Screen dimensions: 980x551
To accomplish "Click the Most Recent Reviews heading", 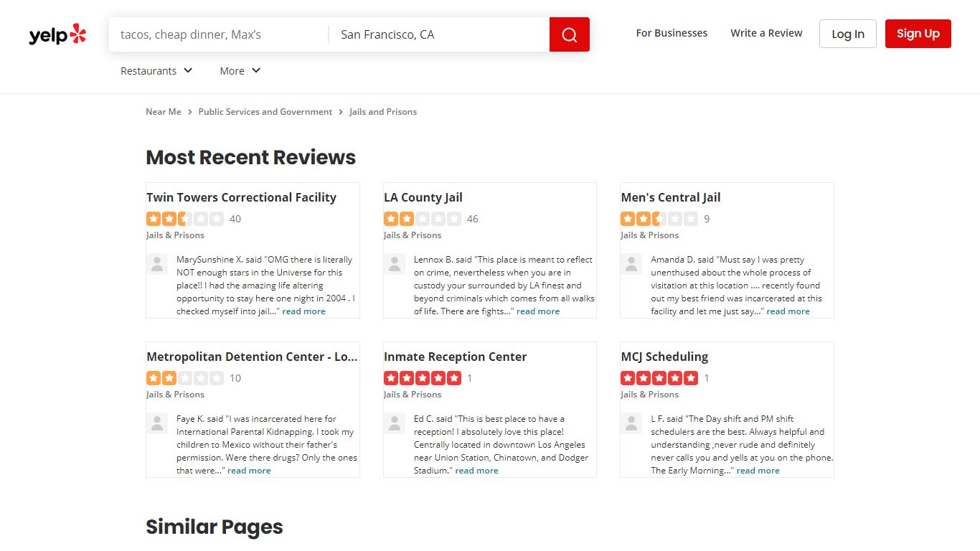I will [x=251, y=158].
